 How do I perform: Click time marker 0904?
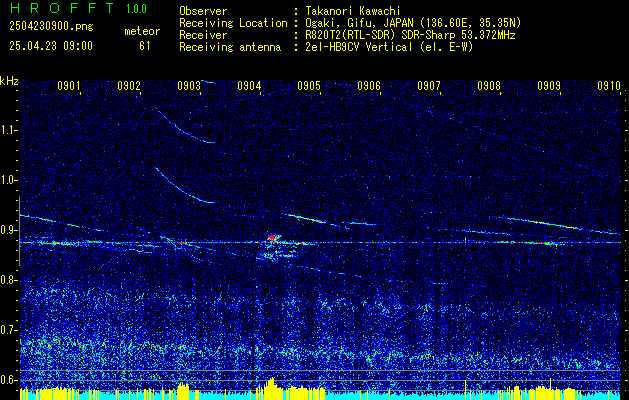[x=249, y=85]
